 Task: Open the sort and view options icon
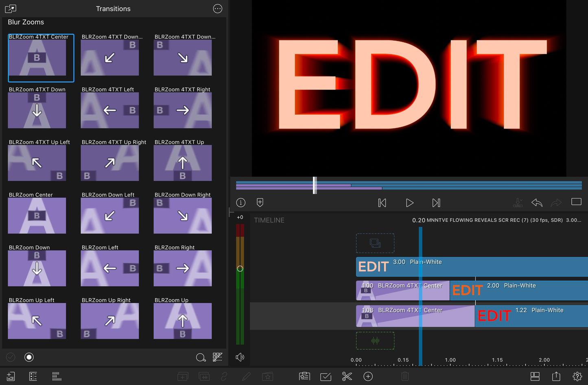[x=217, y=357]
